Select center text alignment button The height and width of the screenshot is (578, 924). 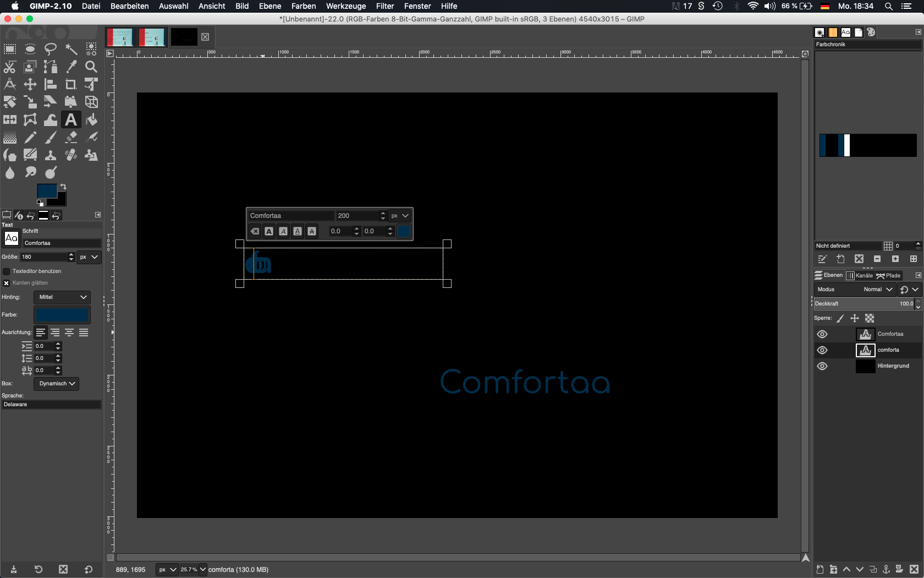pyautogui.click(x=69, y=332)
